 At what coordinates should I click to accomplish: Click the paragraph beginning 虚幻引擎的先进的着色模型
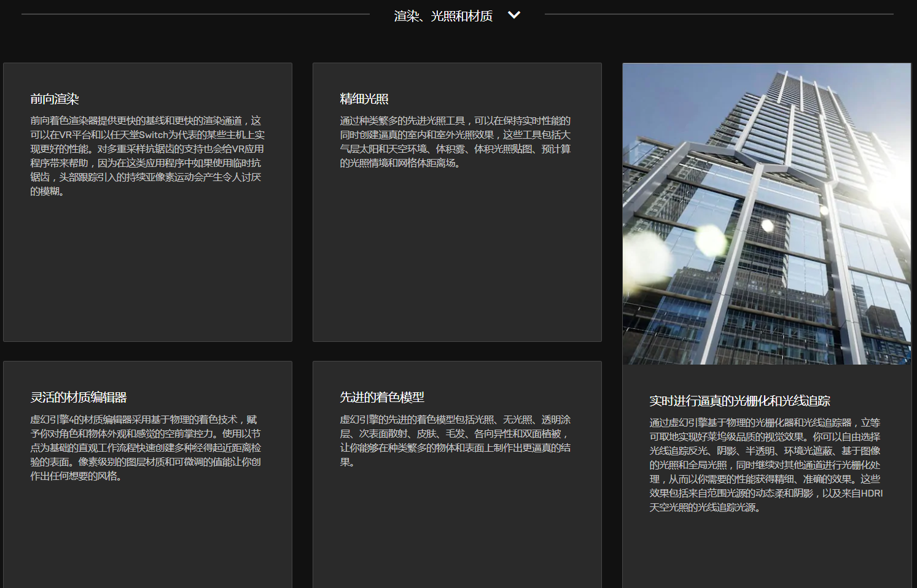[455, 441]
